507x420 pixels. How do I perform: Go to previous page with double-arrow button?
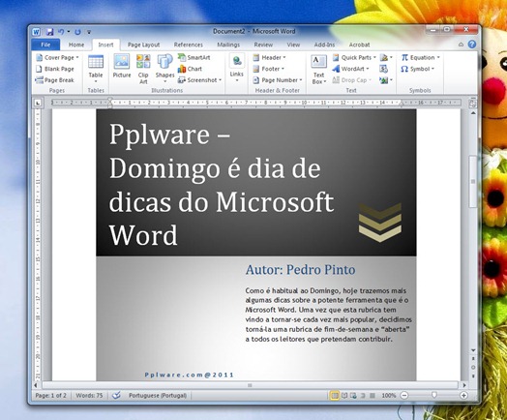tap(473, 359)
